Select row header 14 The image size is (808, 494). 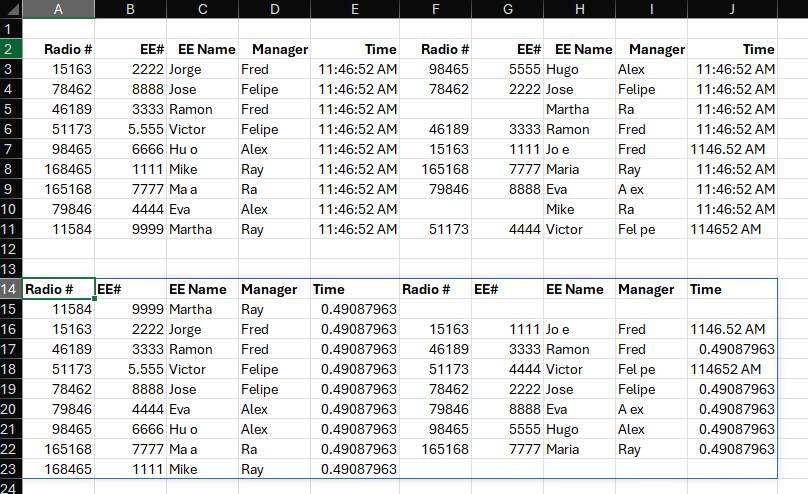tap(11, 289)
